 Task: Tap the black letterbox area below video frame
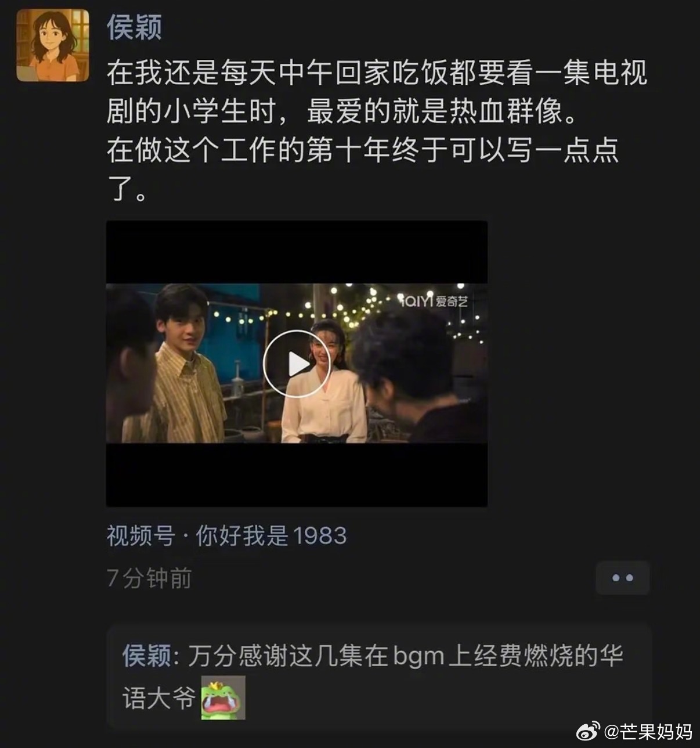297,474
